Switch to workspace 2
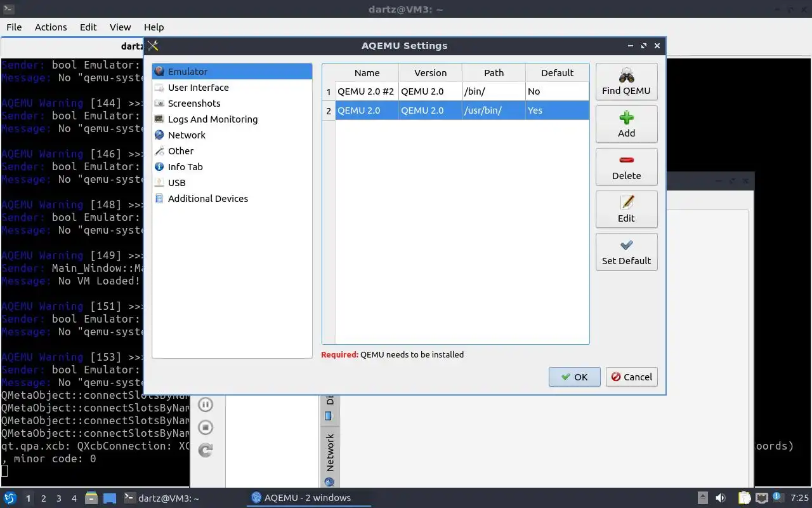The image size is (812, 508). pyautogui.click(x=43, y=498)
